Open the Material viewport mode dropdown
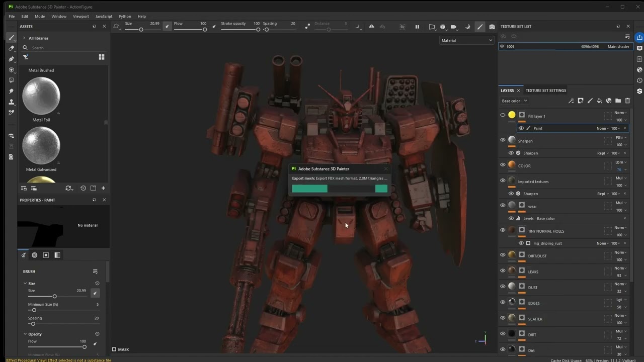Image resolution: width=644 pixels, height=362 pixels. [x=467, y=40]
